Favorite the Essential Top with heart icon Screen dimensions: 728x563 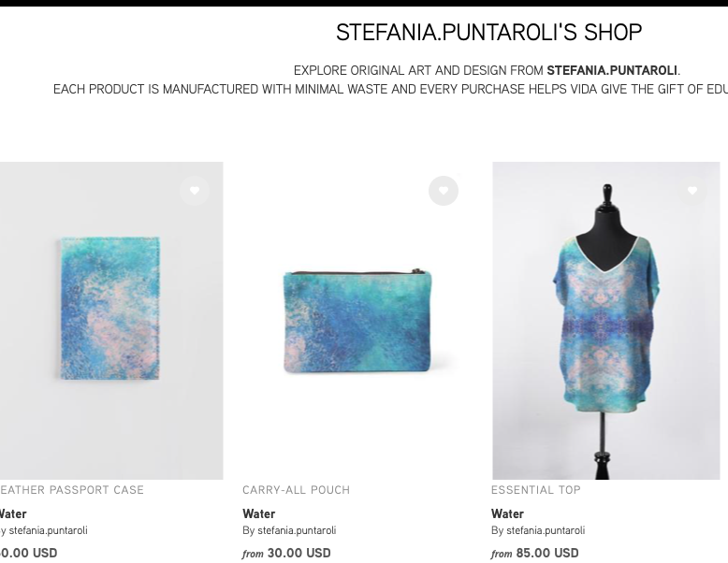692,190
